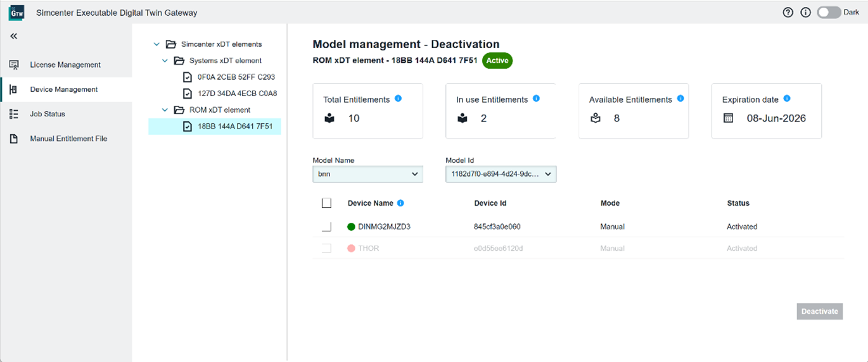Open Manual Entitlement File menu item

pos(66,139)
